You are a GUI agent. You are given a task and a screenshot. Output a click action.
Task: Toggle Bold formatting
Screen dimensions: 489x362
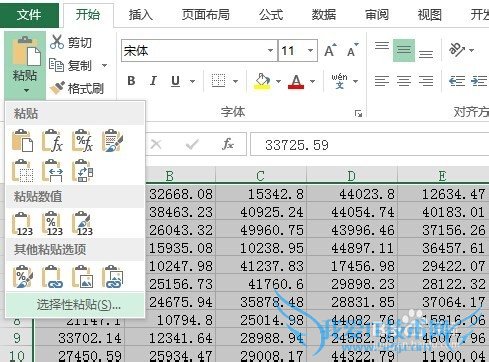tap(131, 81)
